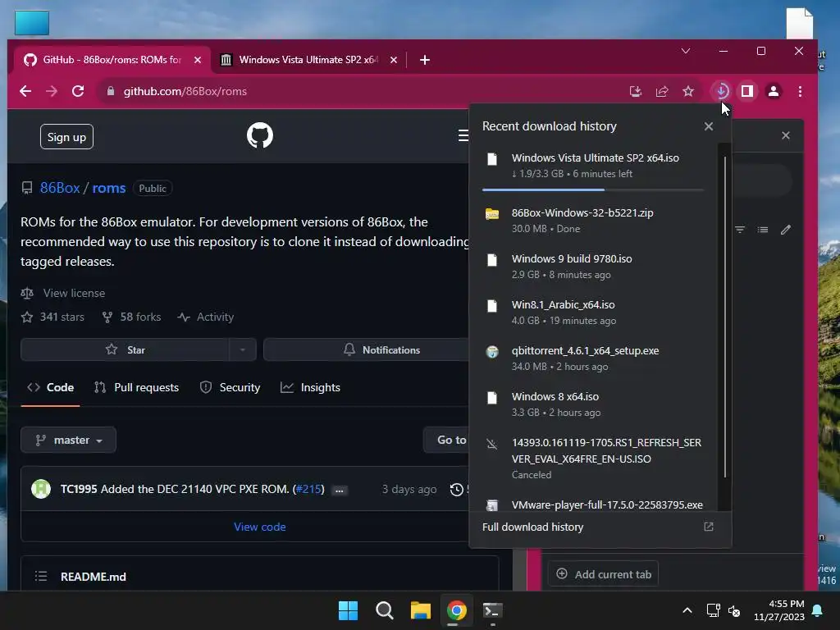
Task: Open the Activity link
Action: (206, 317)
